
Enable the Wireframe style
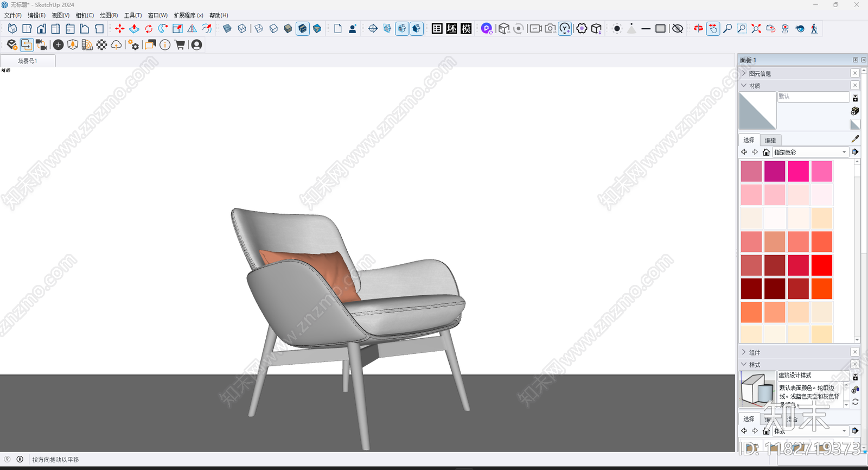pos(259,28)
